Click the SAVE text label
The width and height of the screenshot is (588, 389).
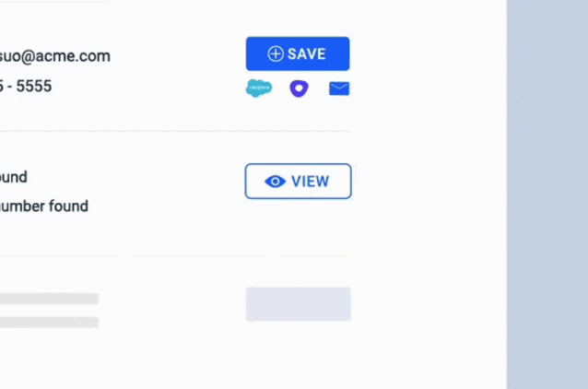click(x=307, y=54)
